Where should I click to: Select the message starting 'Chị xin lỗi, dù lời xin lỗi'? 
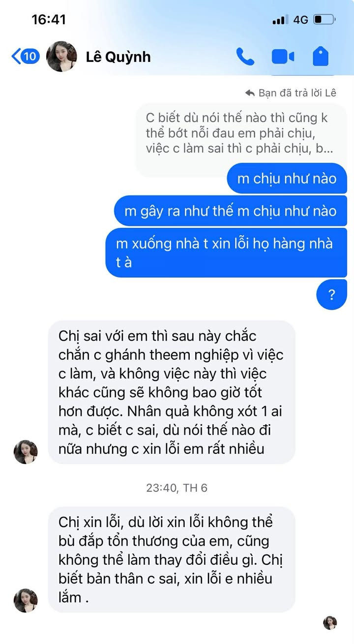172,559
